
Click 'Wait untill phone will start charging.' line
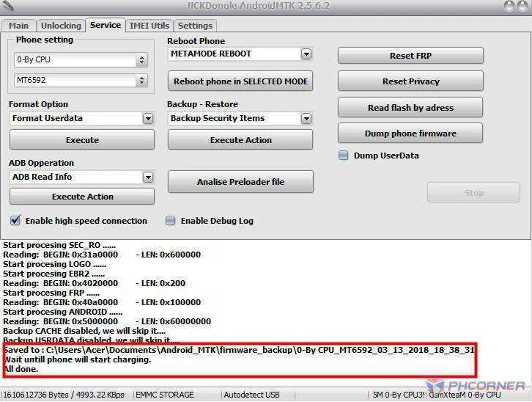pyautogui.click(x=77, y=359)
